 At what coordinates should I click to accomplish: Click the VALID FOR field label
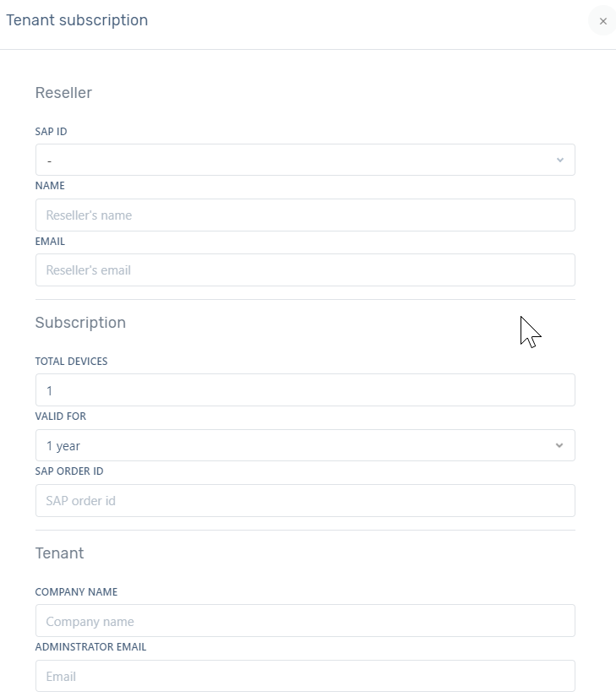60,417
